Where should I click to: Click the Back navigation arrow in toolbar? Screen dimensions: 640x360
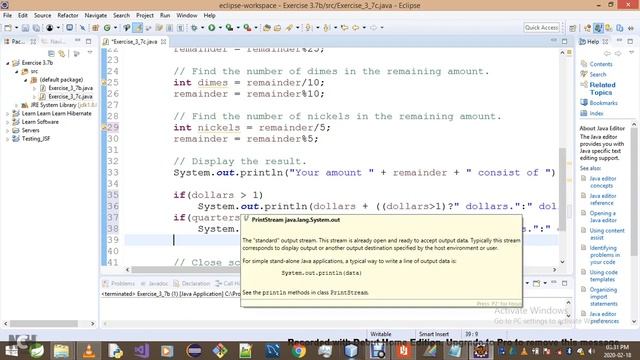point(356,28)
